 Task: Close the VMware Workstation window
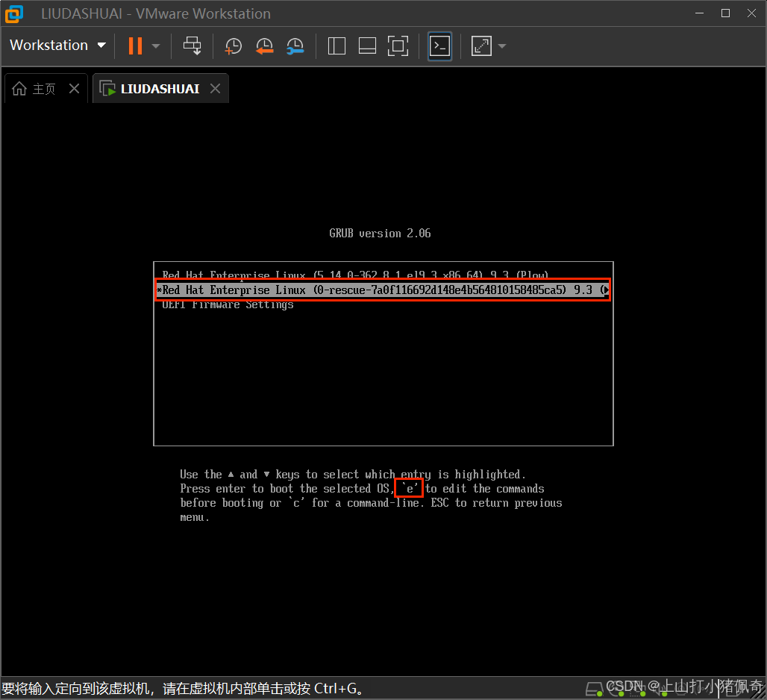pyautogui.click(x=752, y=13)
